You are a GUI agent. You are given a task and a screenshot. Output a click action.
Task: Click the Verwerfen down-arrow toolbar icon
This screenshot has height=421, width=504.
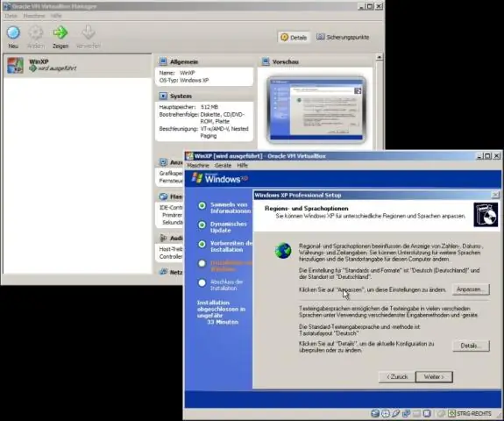88,32
